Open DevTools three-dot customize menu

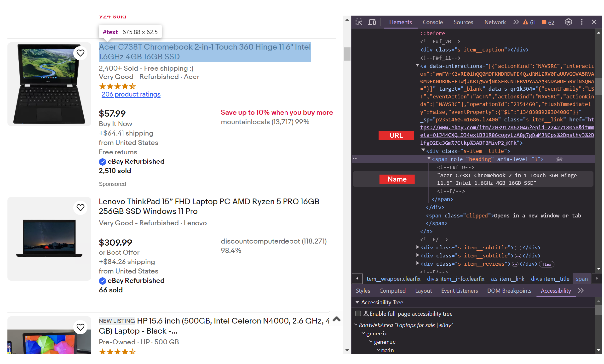pyautogui.click(x=582, y=22)
